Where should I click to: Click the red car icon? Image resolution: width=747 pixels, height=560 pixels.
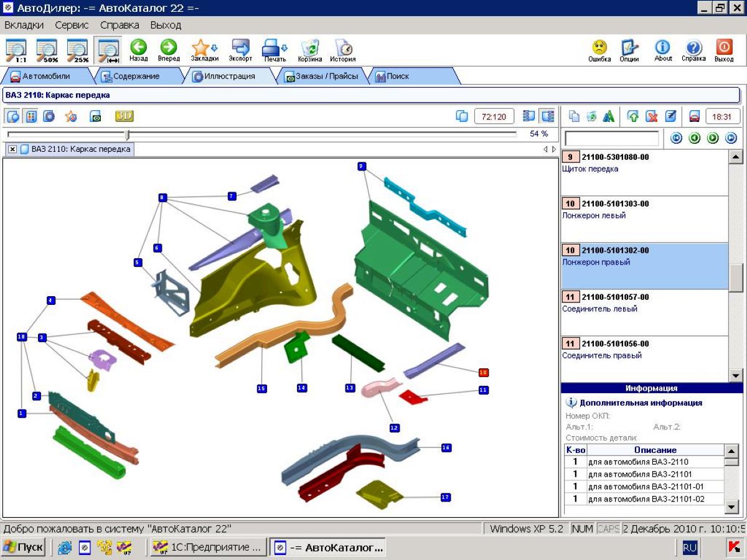[694, 116]
